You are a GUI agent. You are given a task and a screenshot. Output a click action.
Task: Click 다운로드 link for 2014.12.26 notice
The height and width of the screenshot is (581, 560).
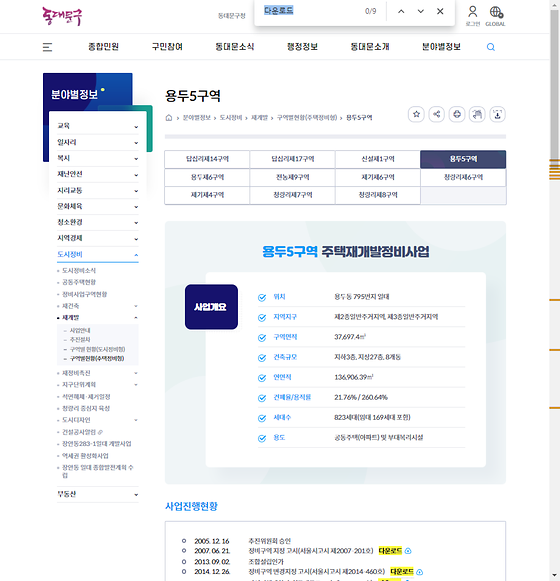(x=402, y=572)
